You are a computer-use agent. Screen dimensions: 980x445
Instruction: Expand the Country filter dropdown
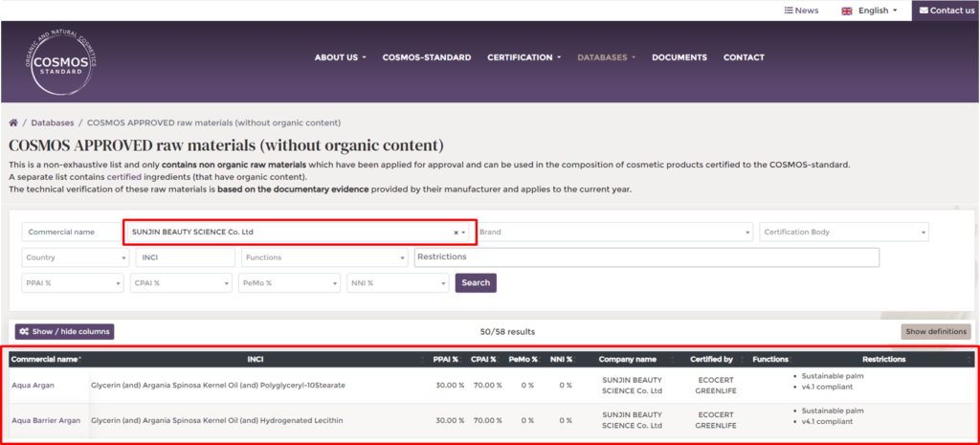click(x=74, y=257)
